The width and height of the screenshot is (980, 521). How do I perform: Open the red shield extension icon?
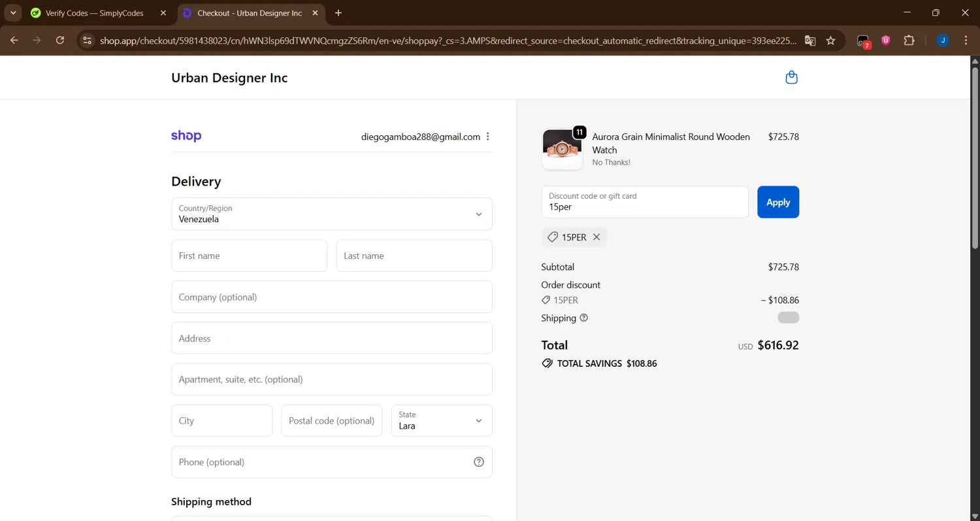click(886, 41)
